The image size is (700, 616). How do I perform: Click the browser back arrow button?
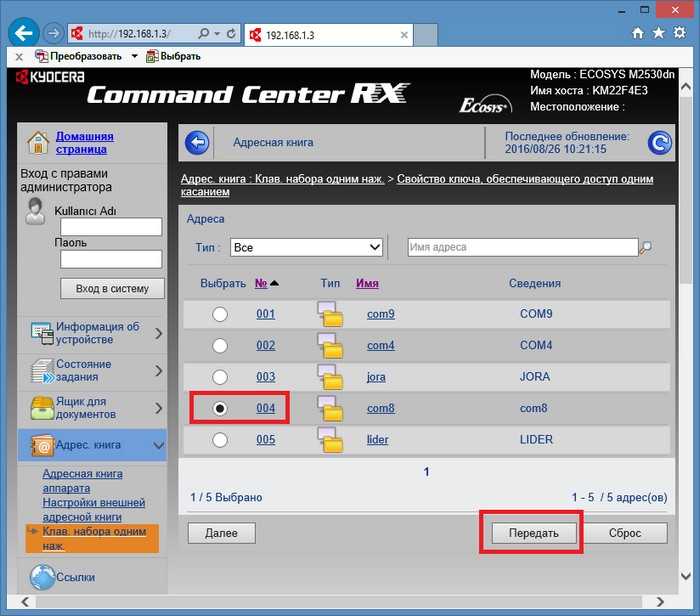tap(23, 33)
